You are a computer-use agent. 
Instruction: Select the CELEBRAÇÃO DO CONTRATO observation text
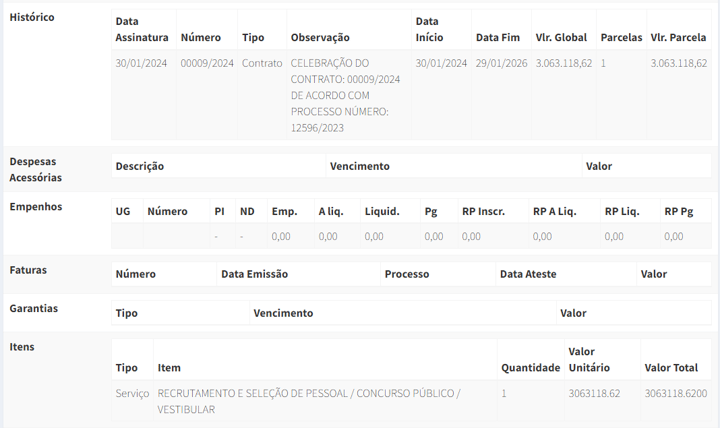click(345, 96)
